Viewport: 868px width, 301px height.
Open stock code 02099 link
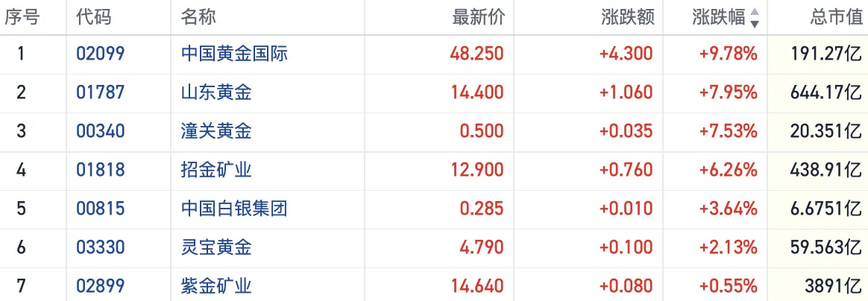100,54
